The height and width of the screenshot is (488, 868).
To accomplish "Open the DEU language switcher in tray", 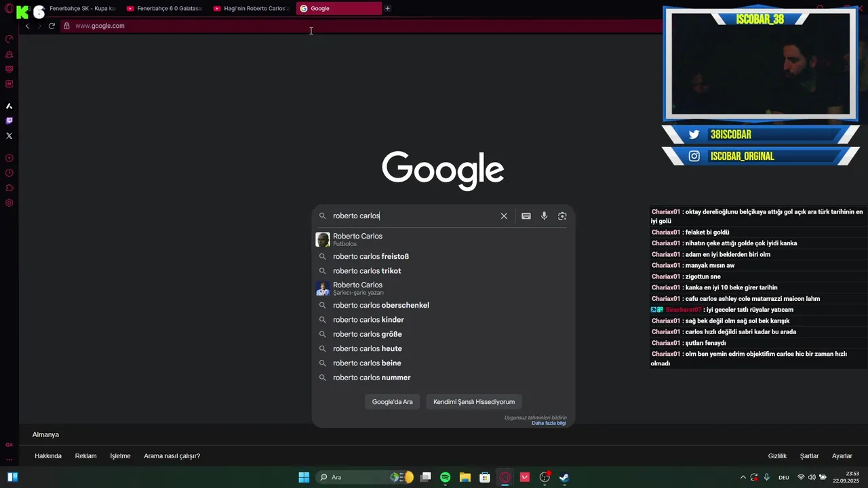I will [x=784, y=477].
